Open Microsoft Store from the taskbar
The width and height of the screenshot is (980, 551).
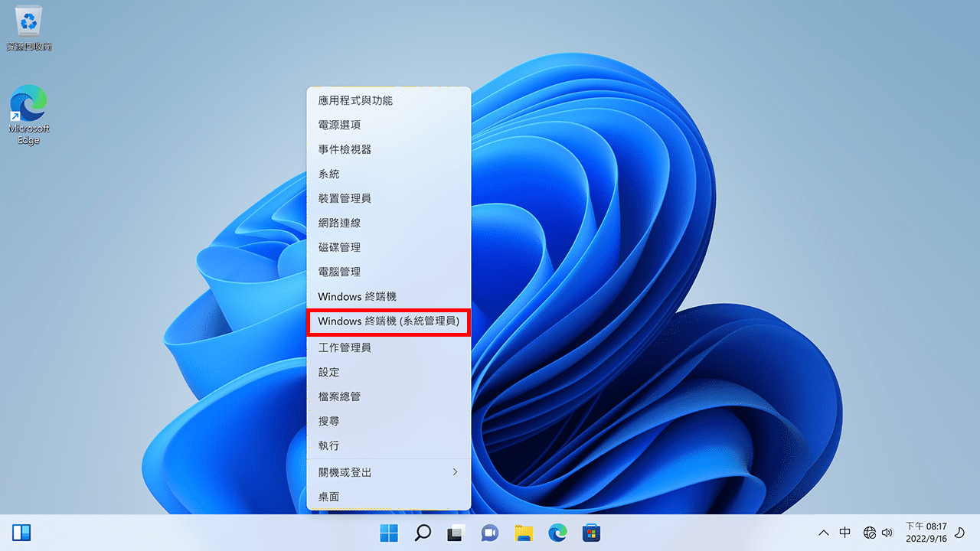point(590,533)
